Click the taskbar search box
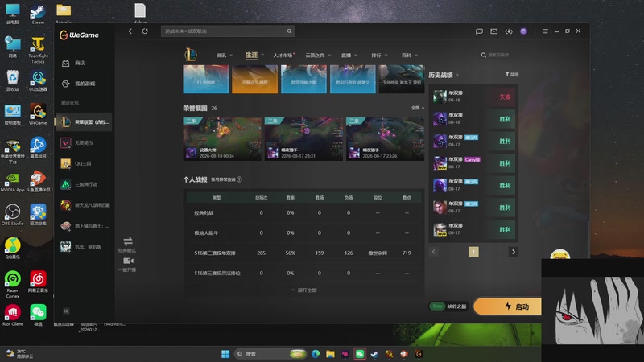 pyautogui.click(x=271, y=354)
